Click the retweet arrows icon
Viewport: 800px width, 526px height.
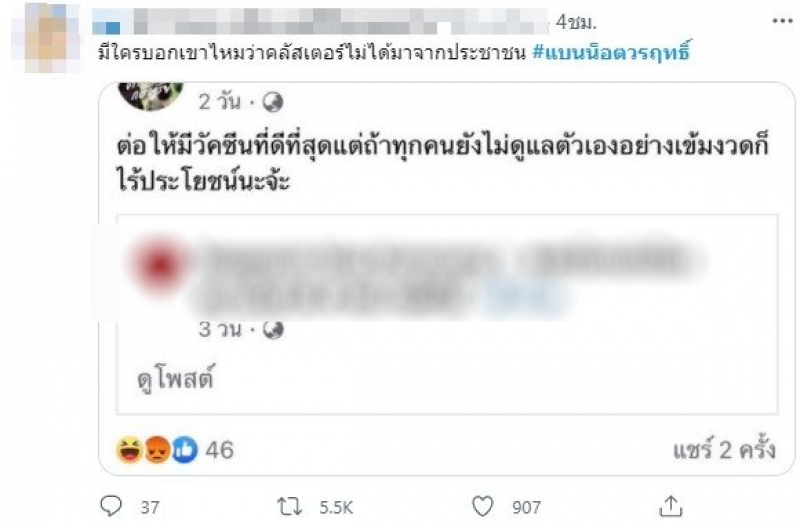point(289,507)
